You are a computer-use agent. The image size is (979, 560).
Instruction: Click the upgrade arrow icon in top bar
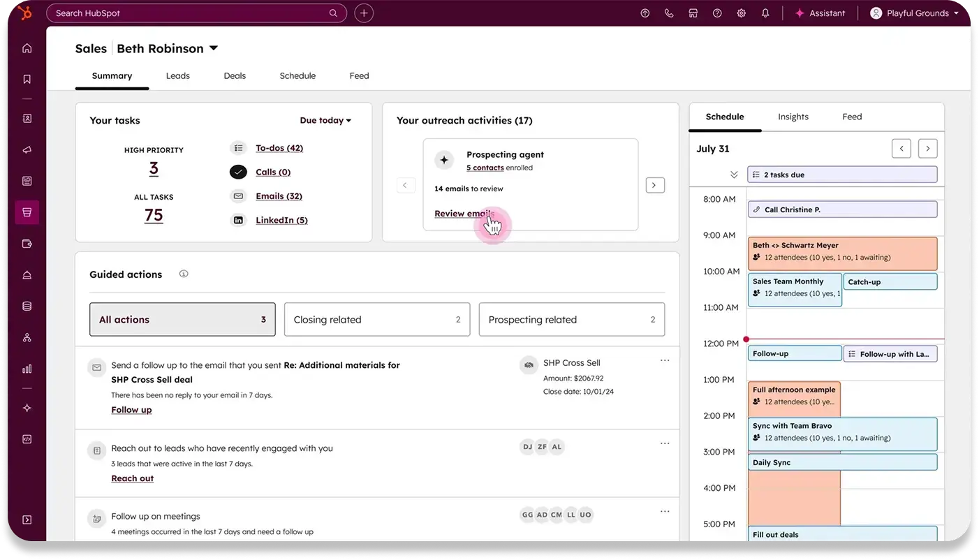pos(645,13)
